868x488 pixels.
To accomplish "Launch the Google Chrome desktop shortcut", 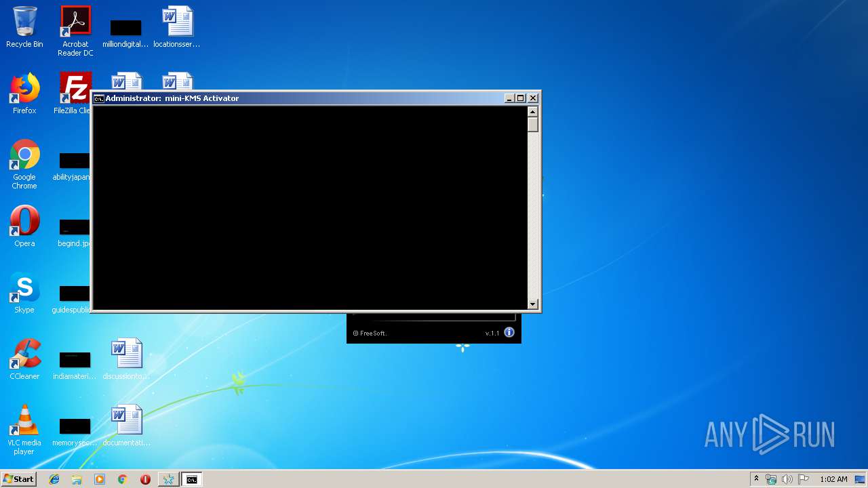I will tap(24, 164).
